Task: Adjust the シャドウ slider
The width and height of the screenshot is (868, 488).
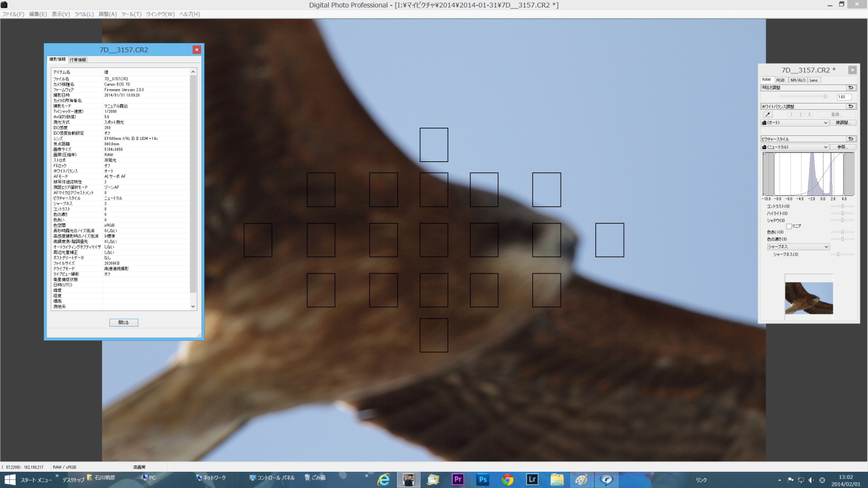Action: point(842,220)
